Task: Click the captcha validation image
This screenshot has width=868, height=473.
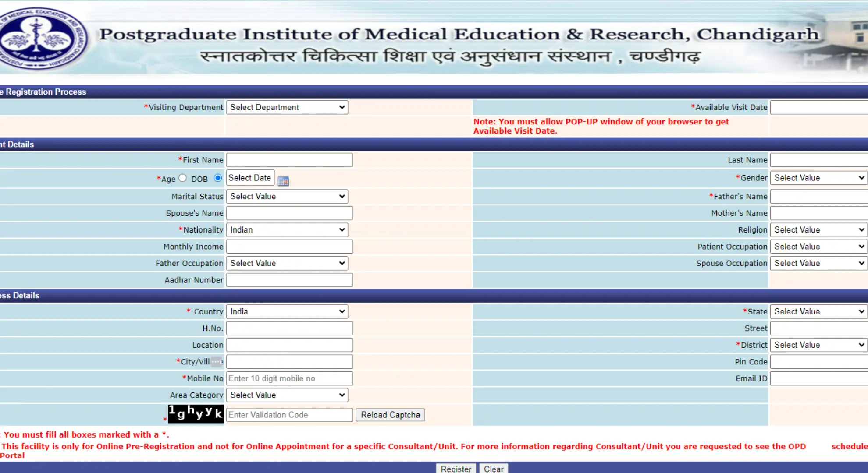Action: click(x=196, y=413)
